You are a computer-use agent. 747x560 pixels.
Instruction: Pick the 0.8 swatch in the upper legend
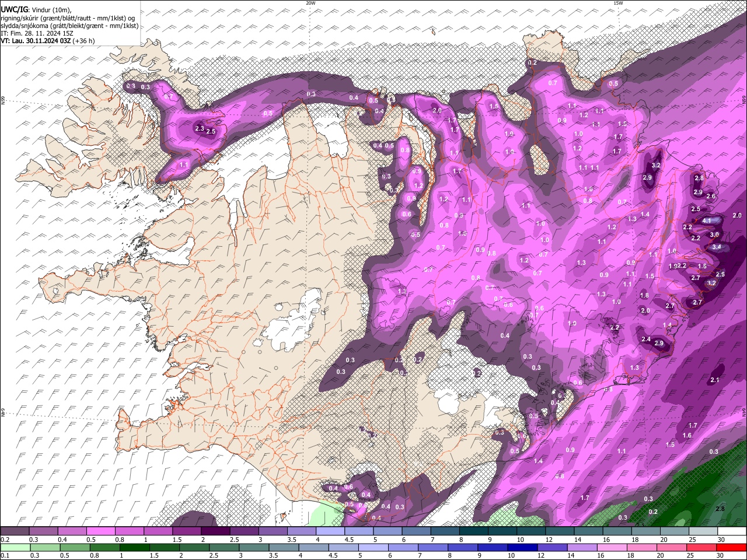tap(129, 531)
